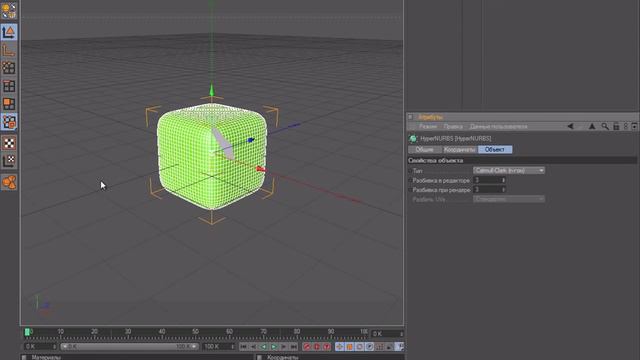Toggle the Rotation keying circle icon
Screen dimensions: 640x360
point(359,347)
